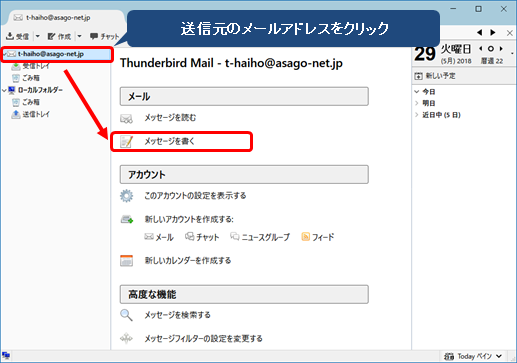
Task: Select the t-haiho@asago-net.jp account in folder tree
Action: pos(51,54)
